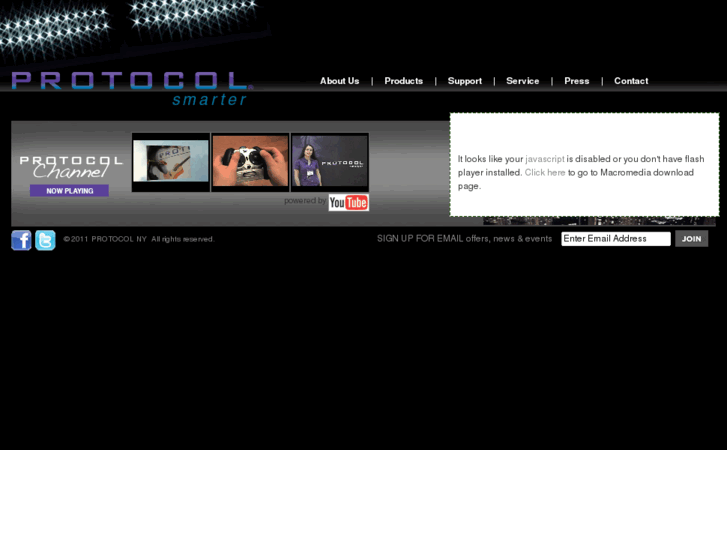
Task: Play the remote controller video thumbnail
Action: (250, 160)
